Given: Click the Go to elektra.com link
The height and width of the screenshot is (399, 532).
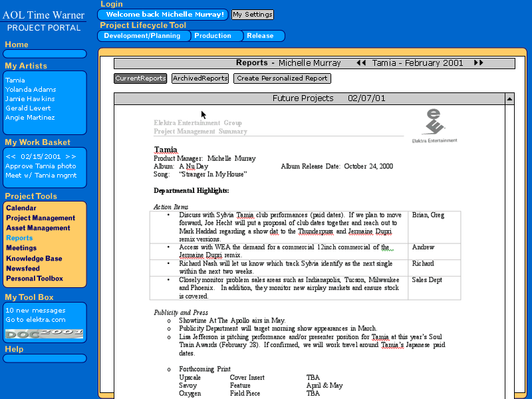Looking at the screenshot, I should pyautogui.click(x=35, y=320).
